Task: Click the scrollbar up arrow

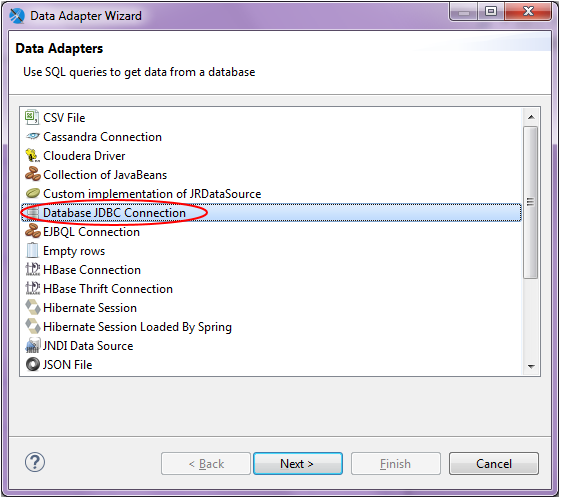Action: (531, 117)
